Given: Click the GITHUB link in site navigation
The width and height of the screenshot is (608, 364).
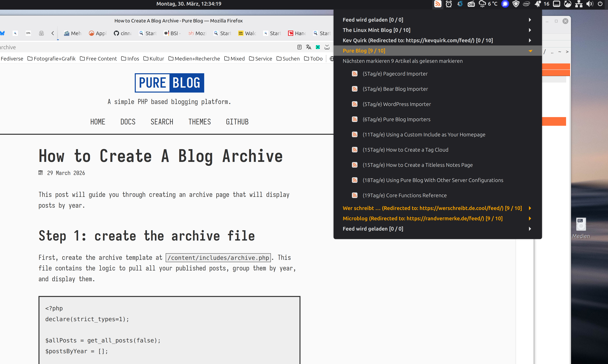Looking at the screenshot, I should tap(237, 121).
